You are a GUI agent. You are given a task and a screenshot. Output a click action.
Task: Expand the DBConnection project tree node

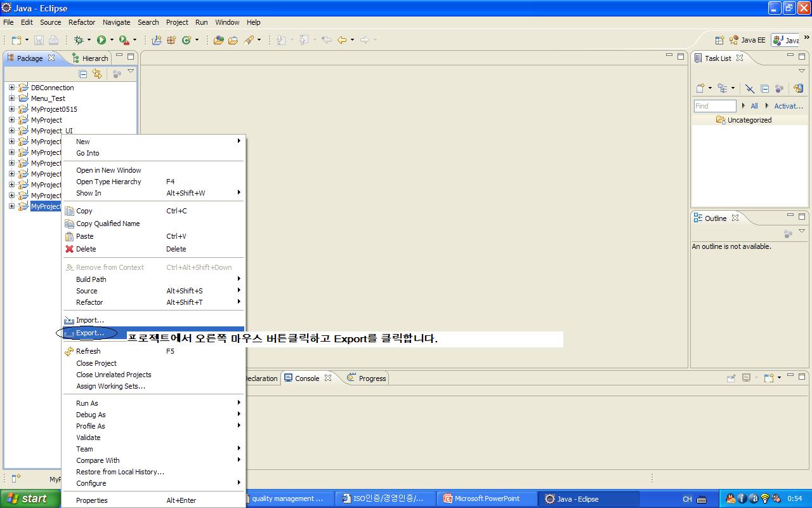[x=11, y=88]
